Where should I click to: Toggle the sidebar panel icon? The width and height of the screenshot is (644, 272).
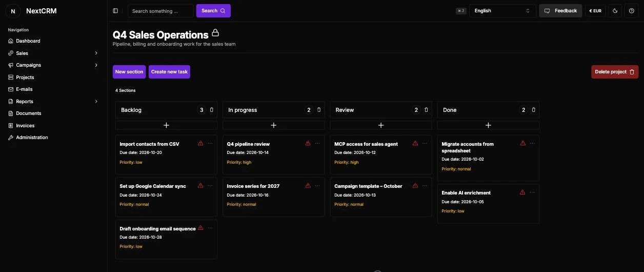(x=115, y=11)
